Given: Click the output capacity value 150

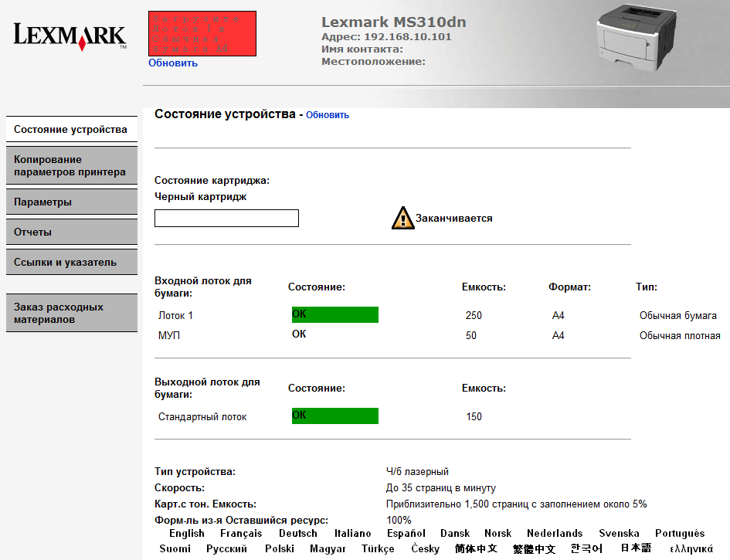Looking at the screenshot, I should [x=474, y=416].
